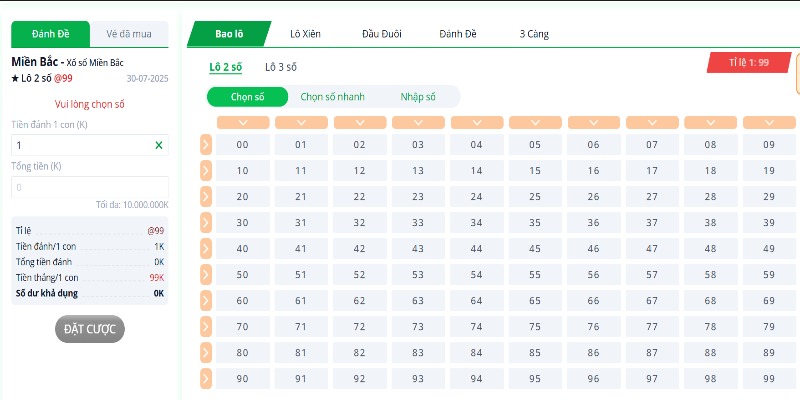Screen dimensions: 800x400
Task: Select the whole row starting with 50
Action: 206,274
